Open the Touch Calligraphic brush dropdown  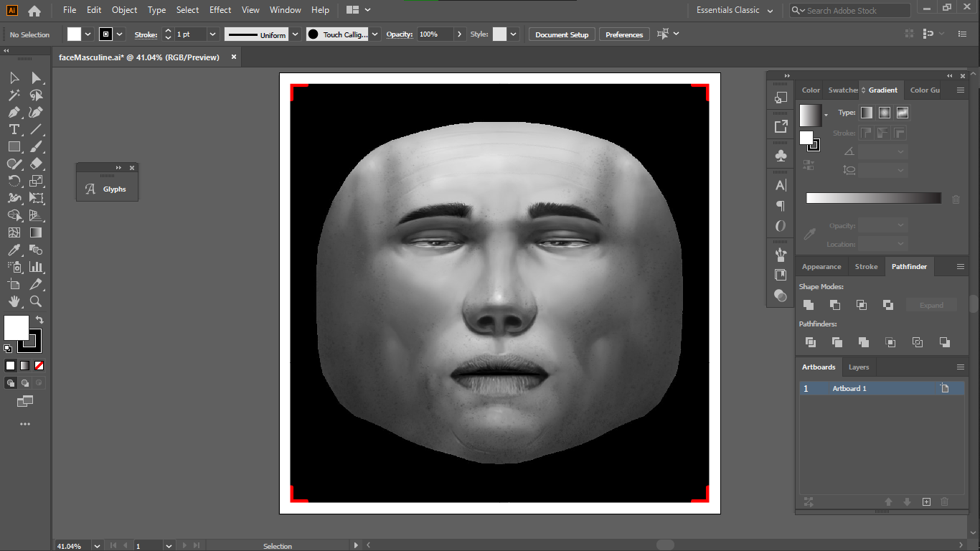375,34
